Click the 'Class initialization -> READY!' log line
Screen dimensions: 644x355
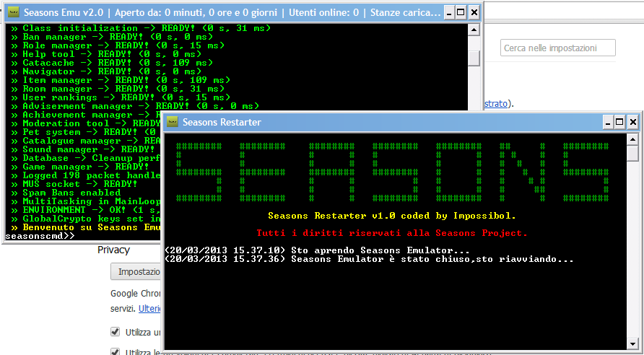pos(142,28)
